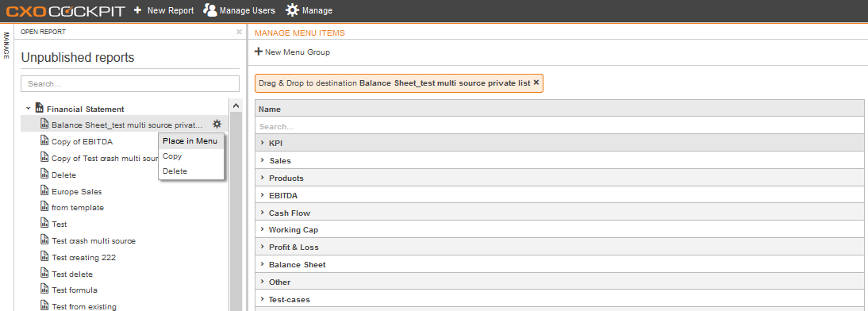Close the Open Report panel

[x=239, y=32]
